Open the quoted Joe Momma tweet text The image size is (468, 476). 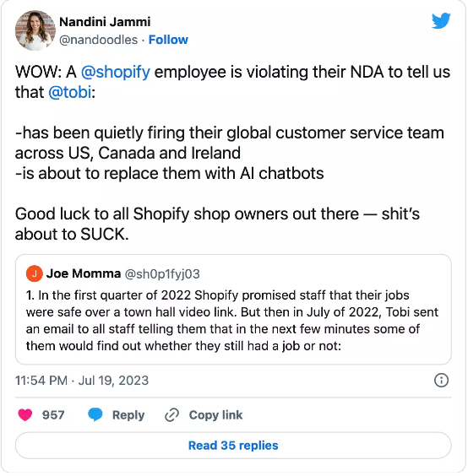click(x=232, y=321)
